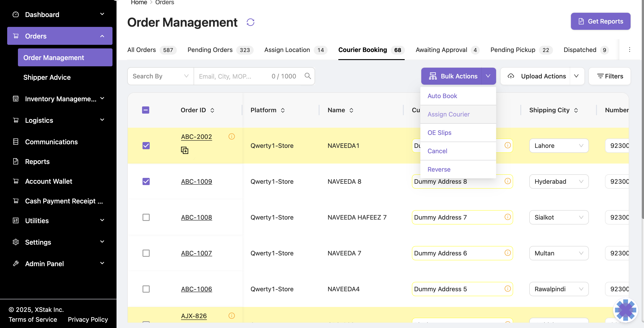The height and width of the screenshot is (328, 644).
Task: Click the Dummy Address 7 input field
Action: pyautogui.click(x=462, y=217)
